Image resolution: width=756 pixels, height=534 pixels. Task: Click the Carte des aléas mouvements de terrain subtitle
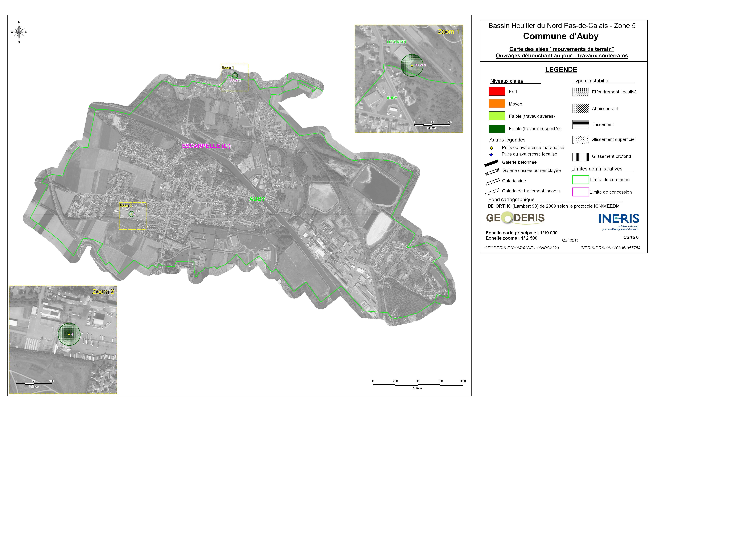[x=562, y=49]
